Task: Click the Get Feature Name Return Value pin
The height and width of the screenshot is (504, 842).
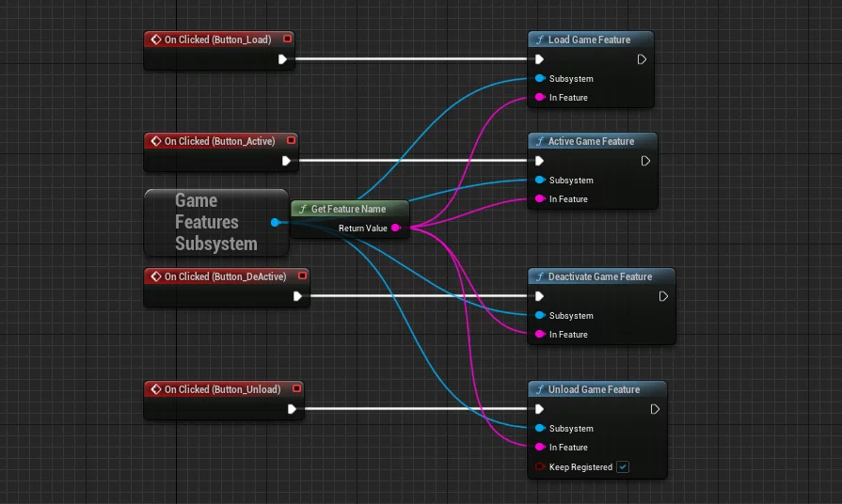Action: pyautogui.click(x=396, y=228)
